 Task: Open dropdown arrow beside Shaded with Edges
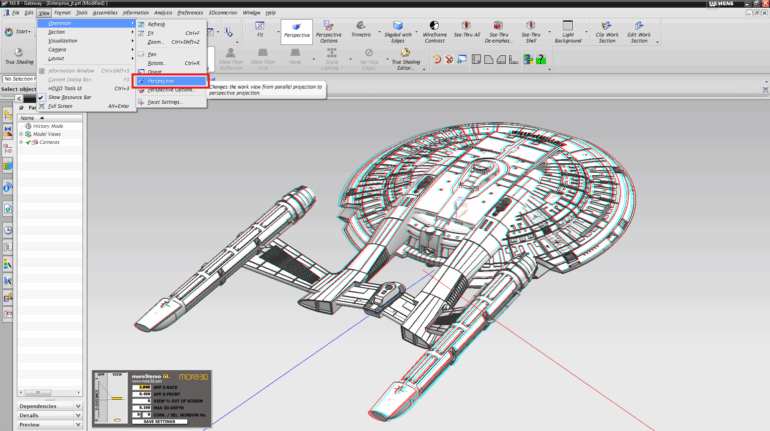point(416,32)
